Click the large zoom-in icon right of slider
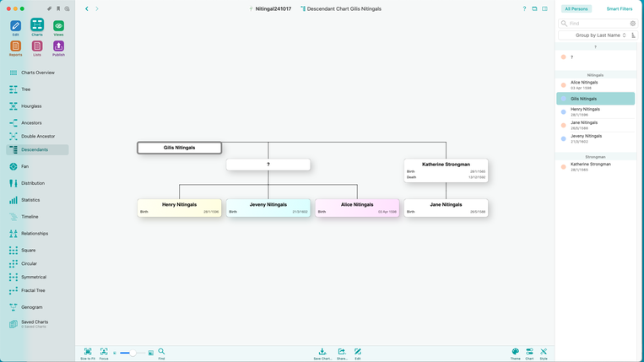 [151, 353]
